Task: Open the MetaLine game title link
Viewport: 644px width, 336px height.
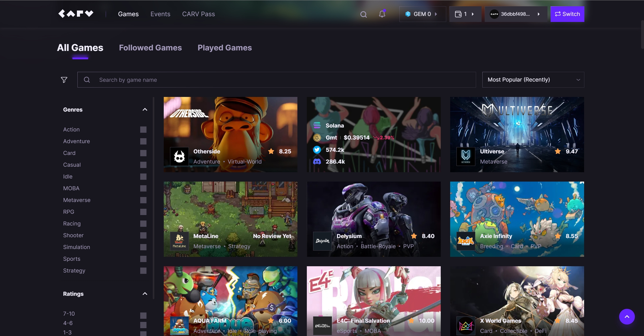Action: point(206,236)
